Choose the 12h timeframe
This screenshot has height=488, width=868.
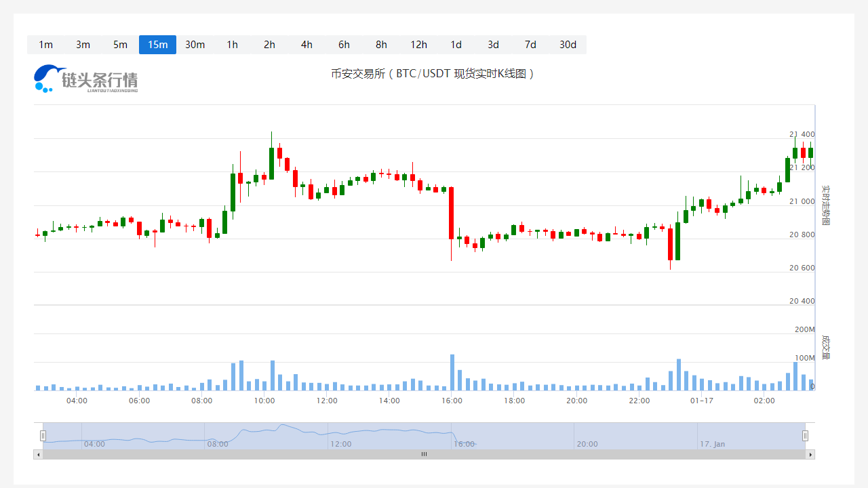point(418,45)
